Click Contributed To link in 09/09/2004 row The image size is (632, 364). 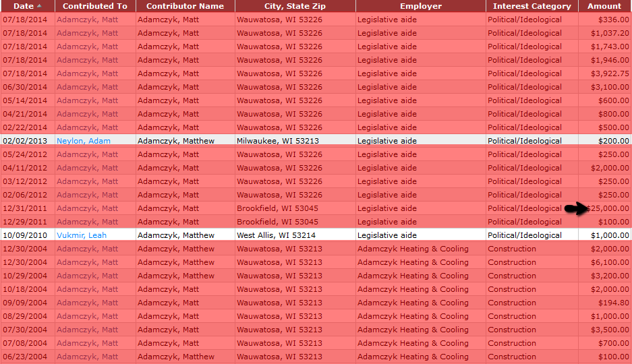point(87,303)
